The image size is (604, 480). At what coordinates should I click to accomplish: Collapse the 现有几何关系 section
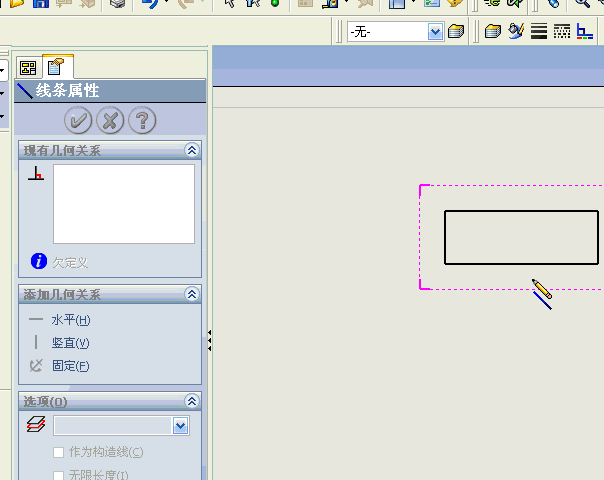[192, 150]
